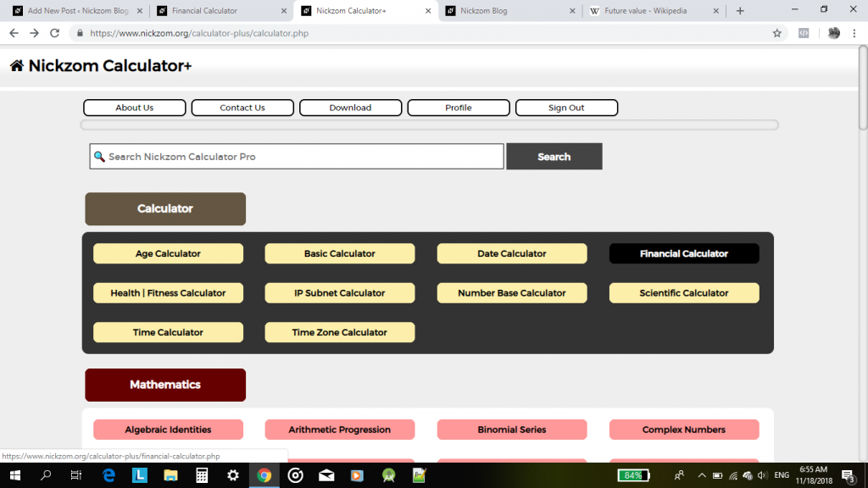The image size is (868, 488).
Task: Switch to the Add New Post tab
Action: click(76, 10)
